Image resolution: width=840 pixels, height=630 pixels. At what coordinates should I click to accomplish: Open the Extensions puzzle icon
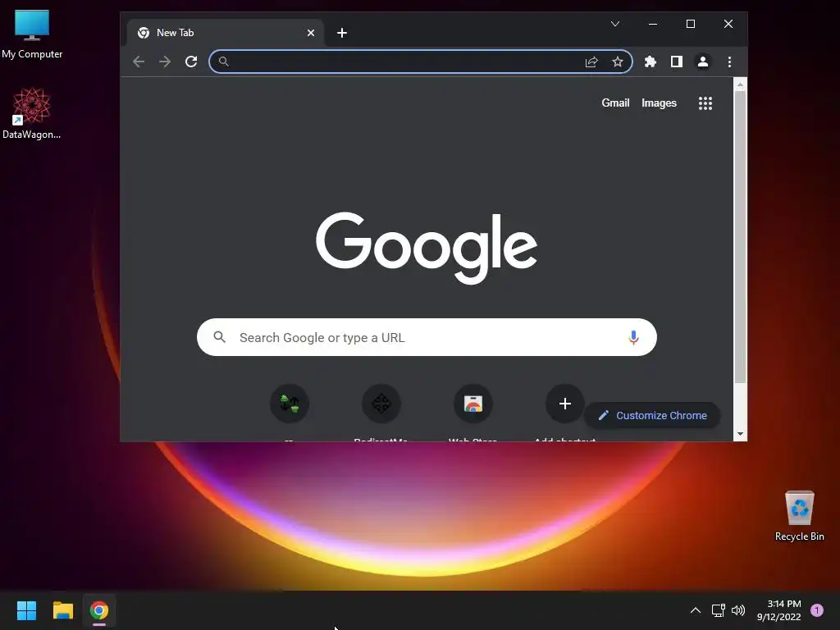pyautogui.click(x=651, y=62)
